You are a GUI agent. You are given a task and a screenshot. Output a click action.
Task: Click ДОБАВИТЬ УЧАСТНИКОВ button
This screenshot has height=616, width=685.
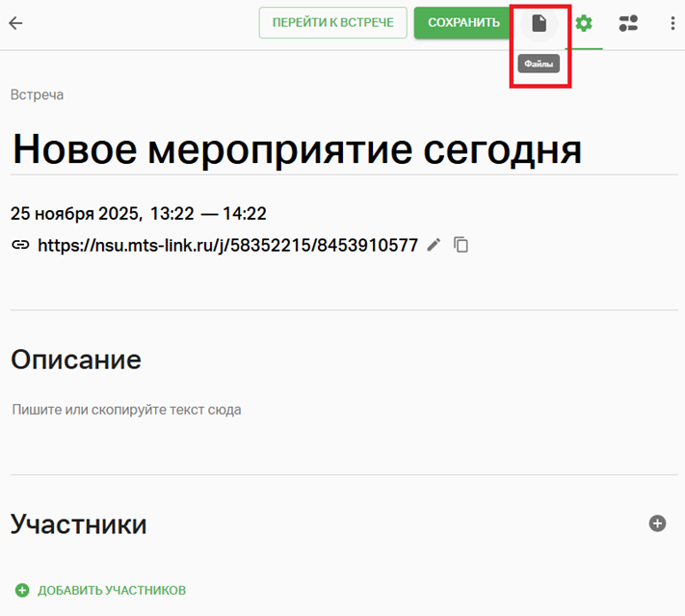(x=101, y=590)
